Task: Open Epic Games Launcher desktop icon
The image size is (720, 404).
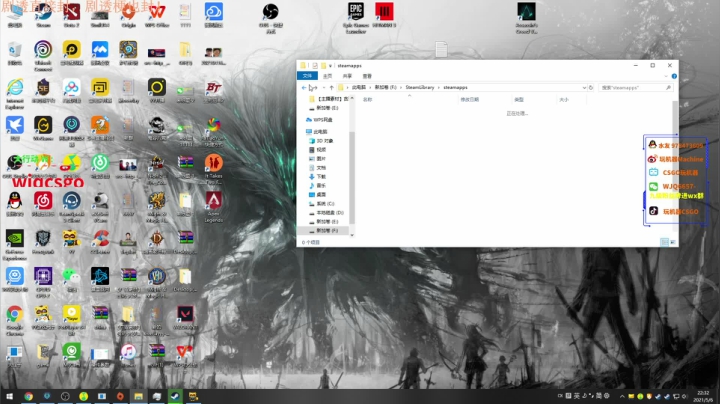Action: (356, 17)
